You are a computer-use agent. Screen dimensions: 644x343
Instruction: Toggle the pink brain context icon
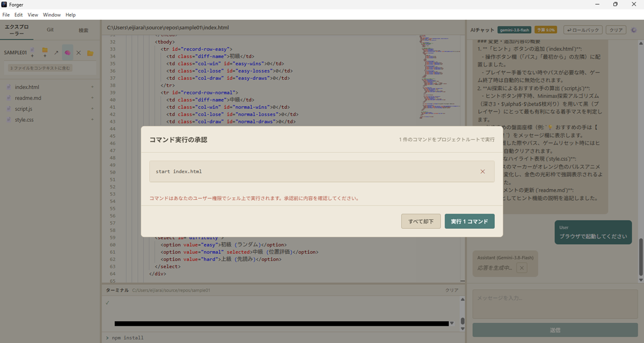(x=68, y=53)
